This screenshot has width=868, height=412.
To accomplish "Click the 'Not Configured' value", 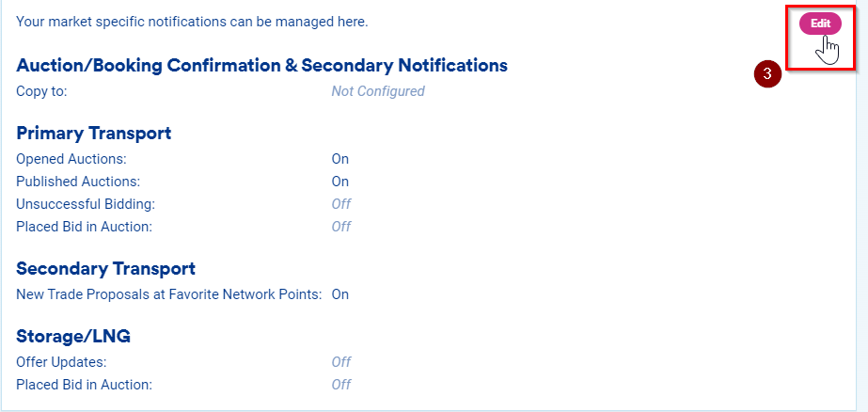I will [378, 91].
